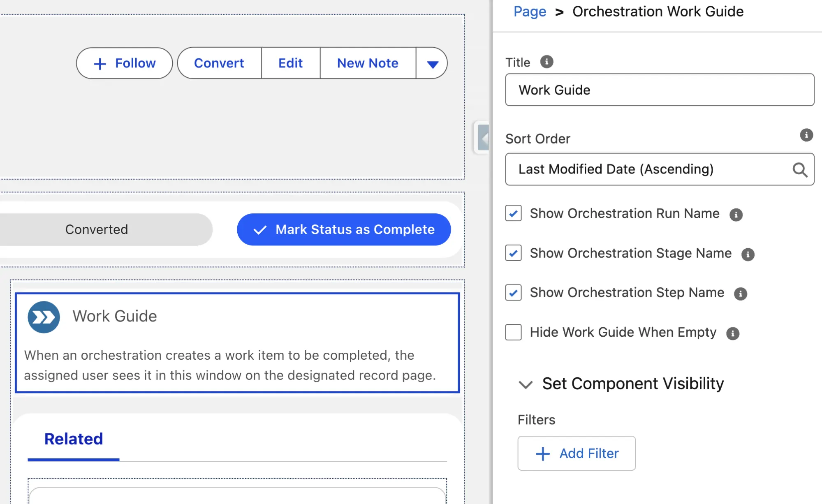Click info icon beside Hide Work Guide When Empty
The image size is (822, 504).
pyautogui.click(x=732, y=333)
